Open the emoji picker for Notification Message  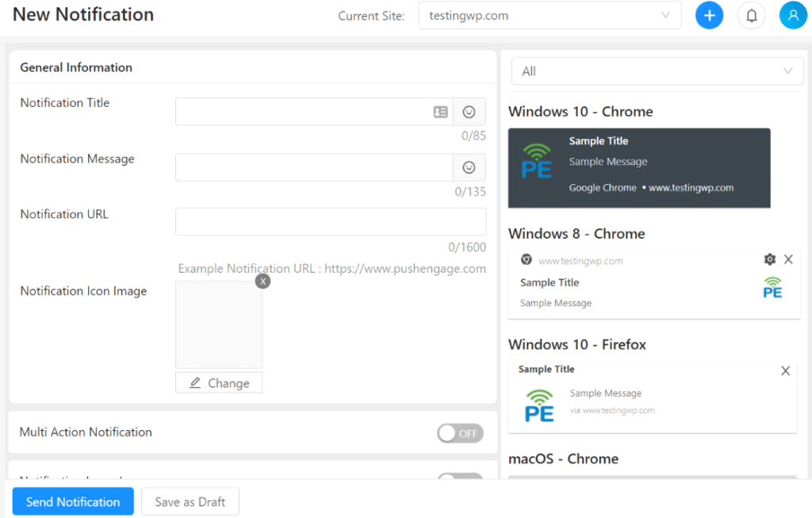tap(469, 167)
